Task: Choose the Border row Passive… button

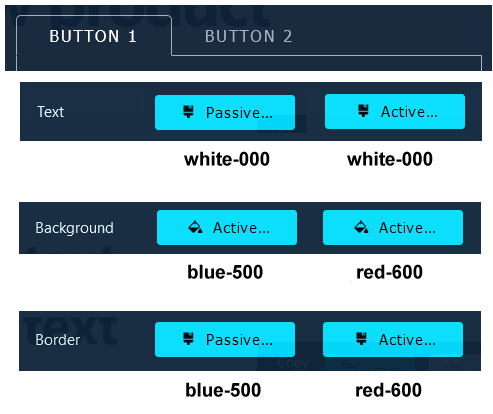Action: click(225, 340)
